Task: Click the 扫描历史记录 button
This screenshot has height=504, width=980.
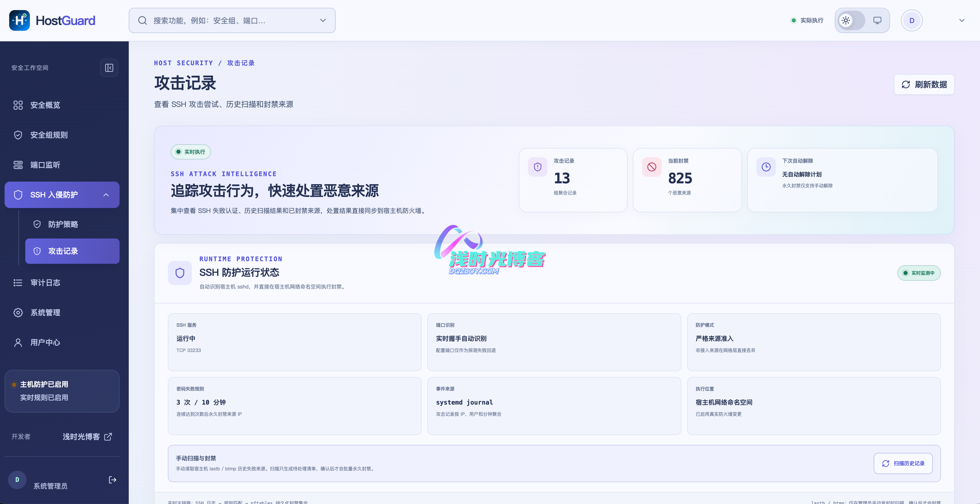Action: pyautogui.click(x=903, y=463)
